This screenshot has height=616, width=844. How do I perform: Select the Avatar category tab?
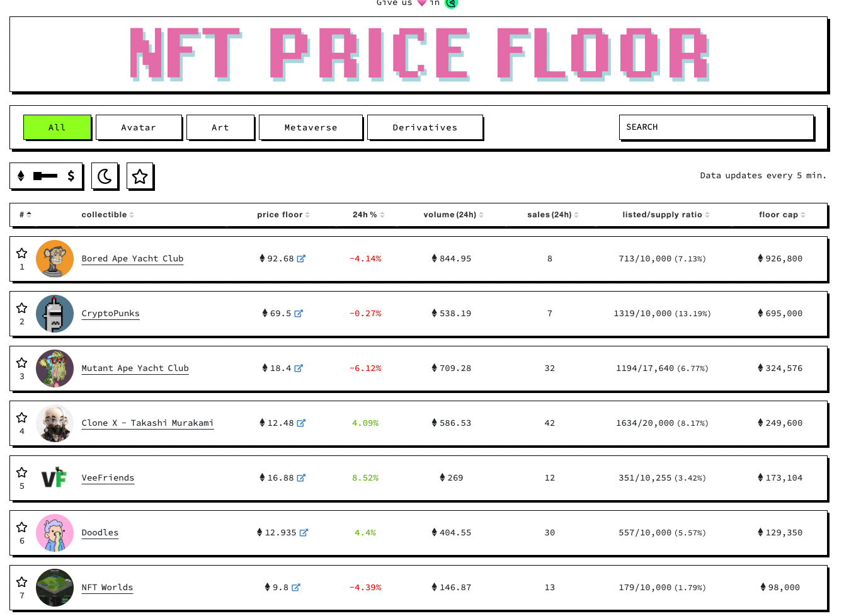coord(139,128)
